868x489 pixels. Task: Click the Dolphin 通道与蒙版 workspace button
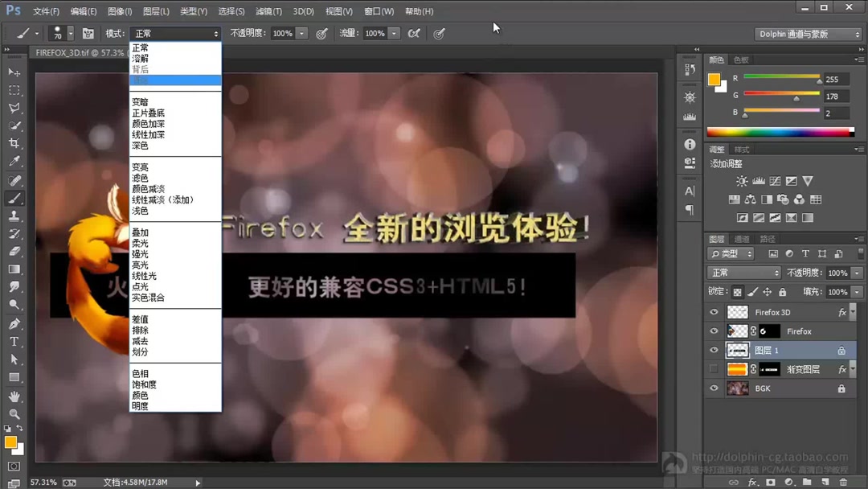coord(809,33)
